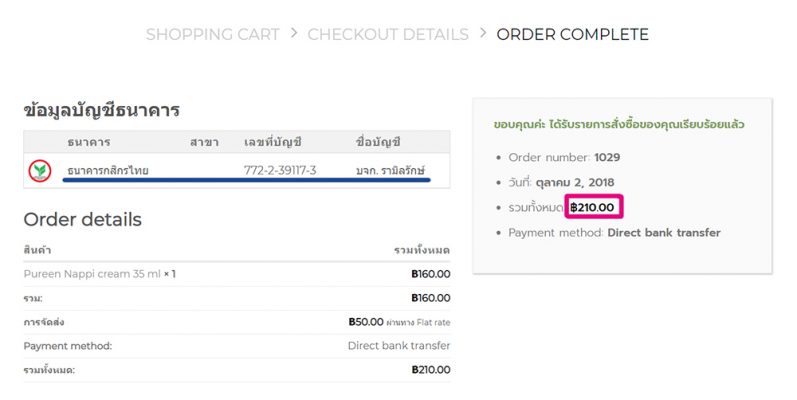Click the Order details heading
797x400 pixels.
(82, 219)
